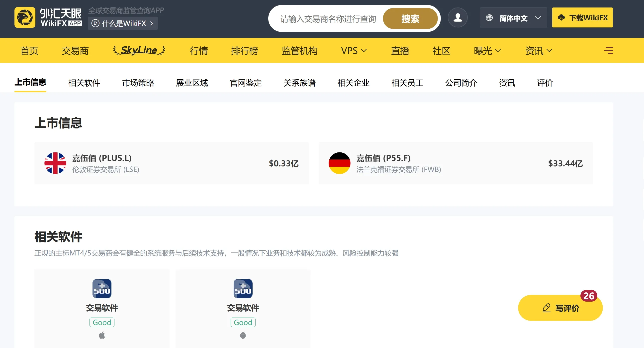Viewport: 644px width, 348px height.
Task: Expand the 资讯 dropdown in yellow navigation bar
Action: [x=539, y=51]
